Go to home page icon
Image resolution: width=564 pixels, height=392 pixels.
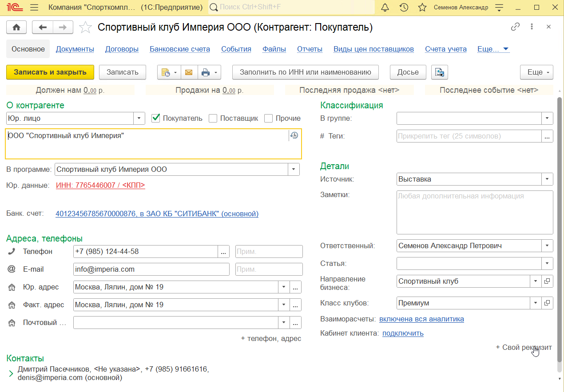tap(16, 27)
